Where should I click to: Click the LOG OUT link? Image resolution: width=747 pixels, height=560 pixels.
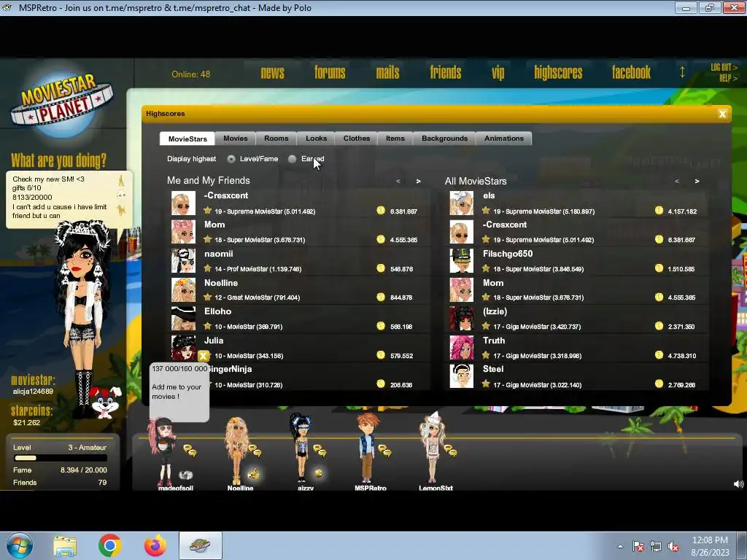pyautogui.click(x=724, y=67)
